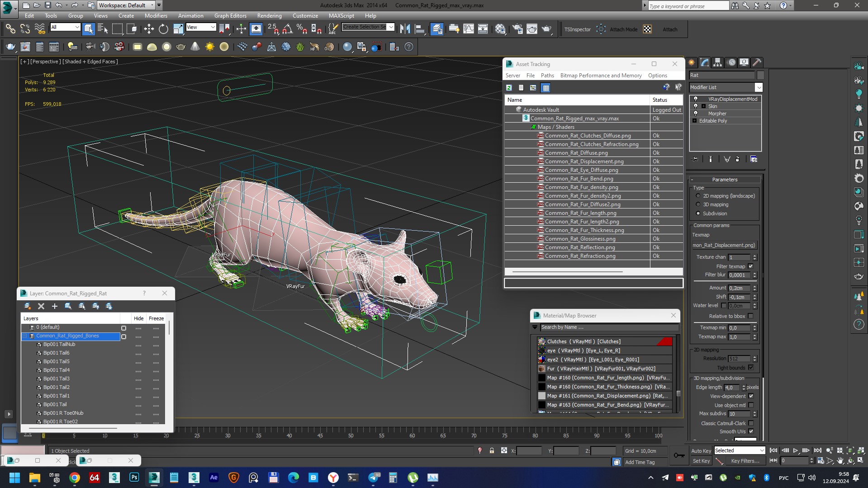Screen dimensions: 868x488
Task: Open the Hierarchy command panel tab
Action: point(718,63)
